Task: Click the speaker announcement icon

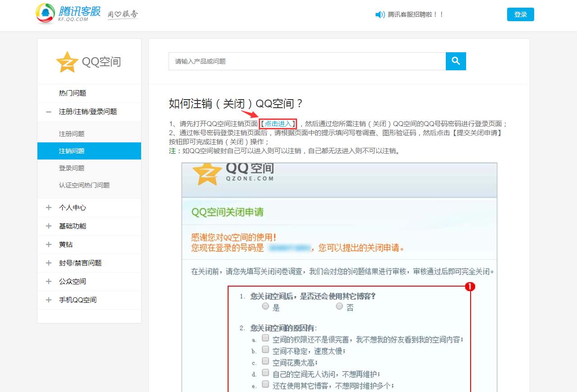Action: (380, 14)
